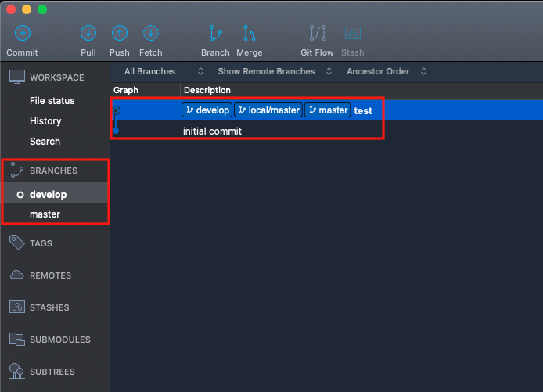Viewport: 543px width, 392px height.
Task: Click the yellow minimize window button
Action: click(27, 9)
